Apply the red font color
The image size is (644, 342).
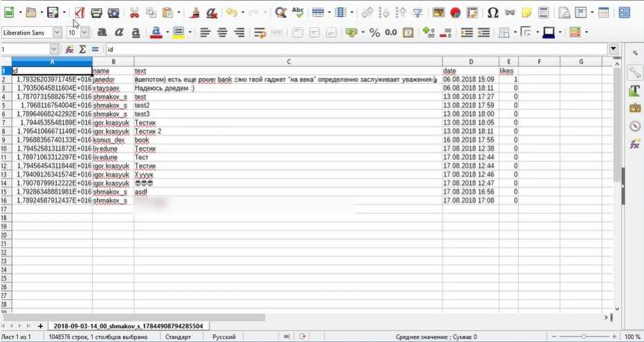tap(156, 33)
